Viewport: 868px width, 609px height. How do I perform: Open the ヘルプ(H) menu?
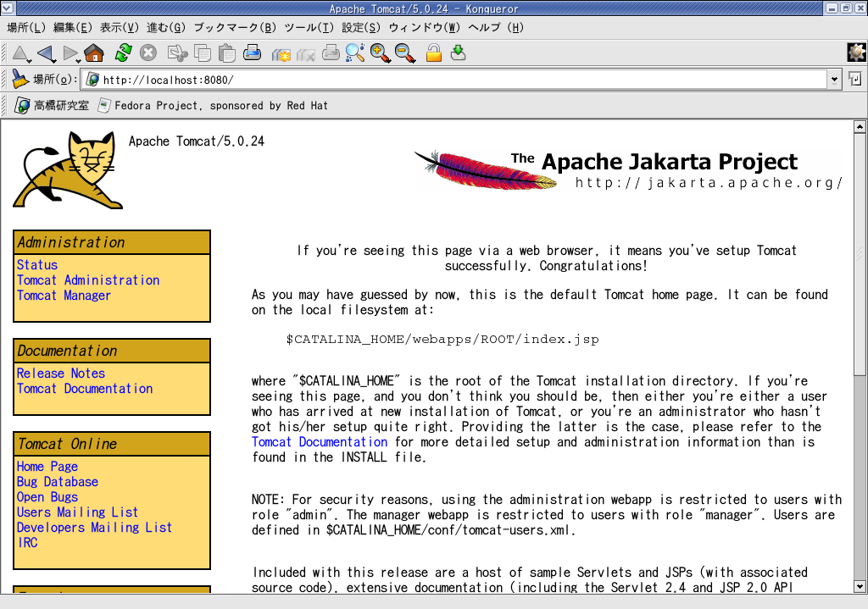pyautogui.click(x=495, y=28)
